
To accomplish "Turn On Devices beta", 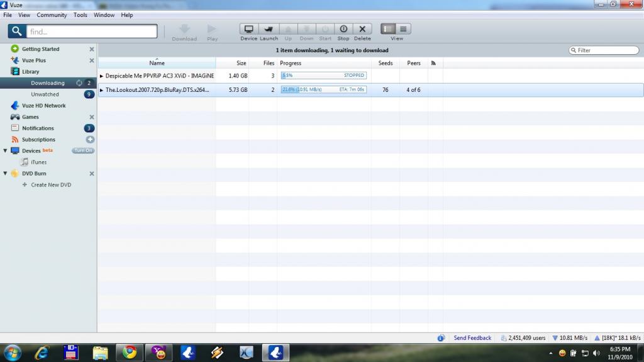I will click(83, 150).
